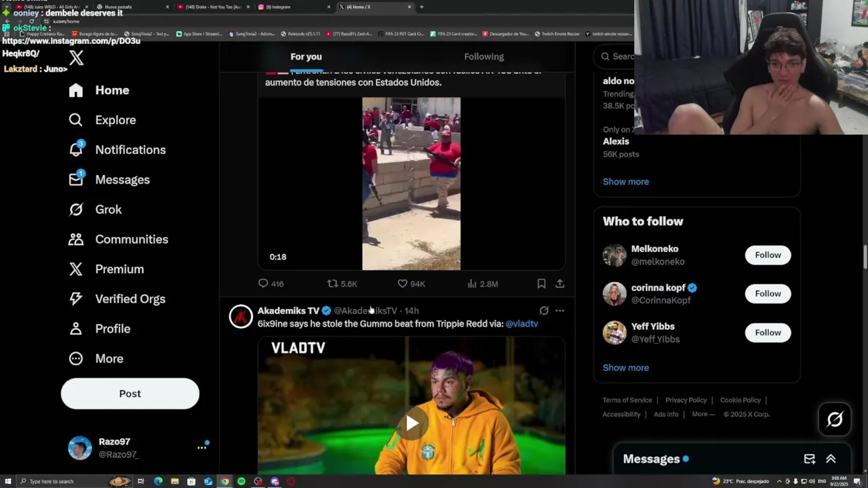The width and height of the screenshot is (868, 488).
Task: Click the Search field on X
Action: [x=616, y=56]
